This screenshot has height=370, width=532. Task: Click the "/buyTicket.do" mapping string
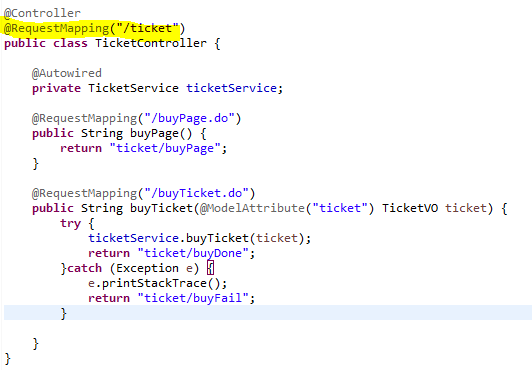pyautogui.click(x=196, y=193)
